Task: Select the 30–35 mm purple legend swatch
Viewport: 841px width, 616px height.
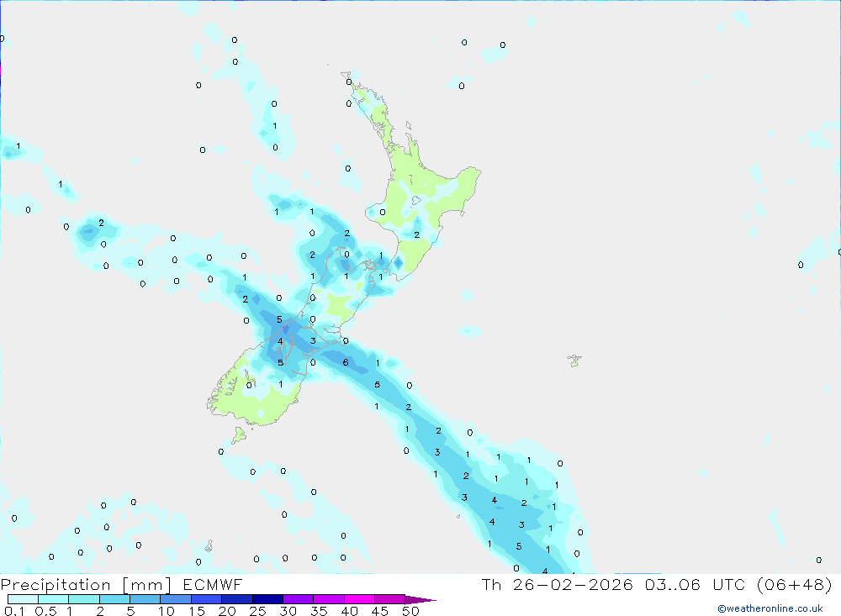Action: point(299,599)
